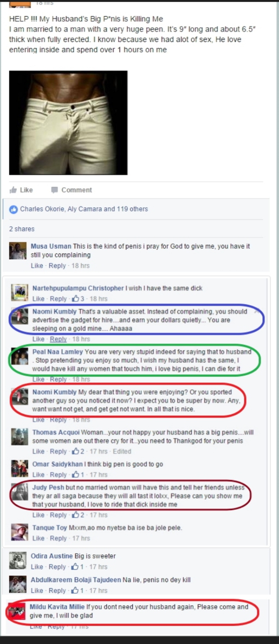Like Tanque Toy's comment
279x644 pixels.
pos(38,538)
